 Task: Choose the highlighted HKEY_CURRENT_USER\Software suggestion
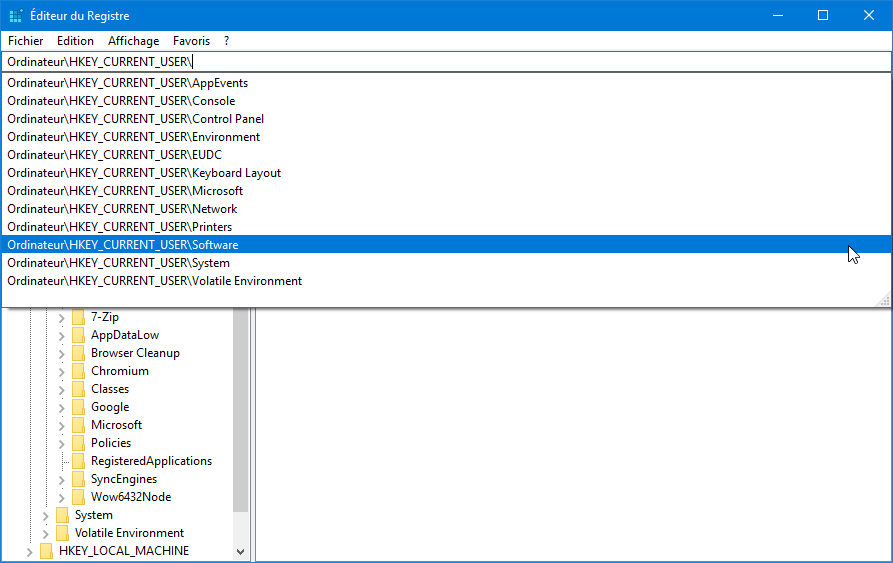coord(446,245)
